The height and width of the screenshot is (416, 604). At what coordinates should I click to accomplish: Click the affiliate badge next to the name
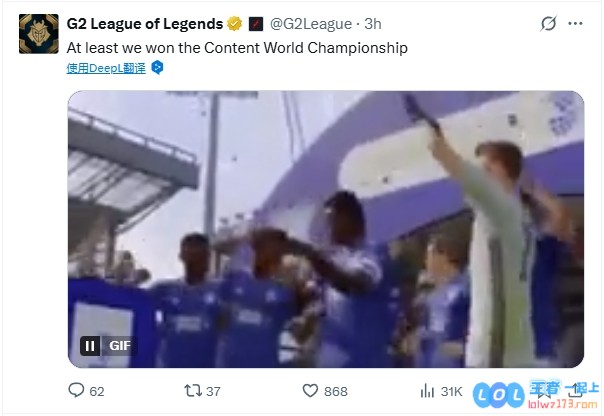tap(256, 24)
